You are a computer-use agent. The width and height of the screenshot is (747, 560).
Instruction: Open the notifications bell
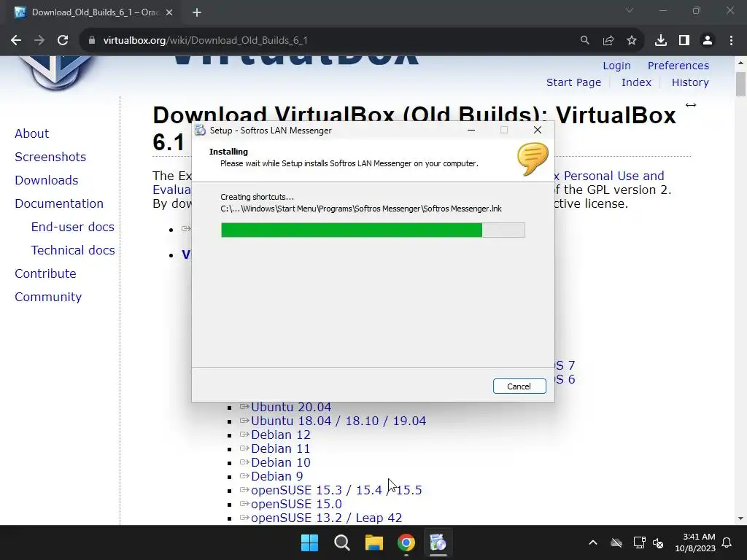727,542
